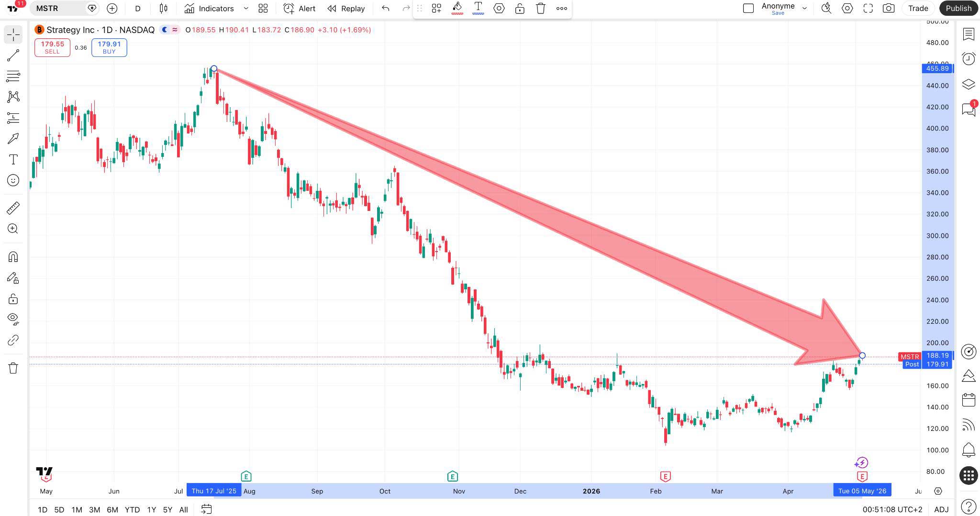980x516 pixels.
Task: Click the Publish button
Action: tap(958, 8)
